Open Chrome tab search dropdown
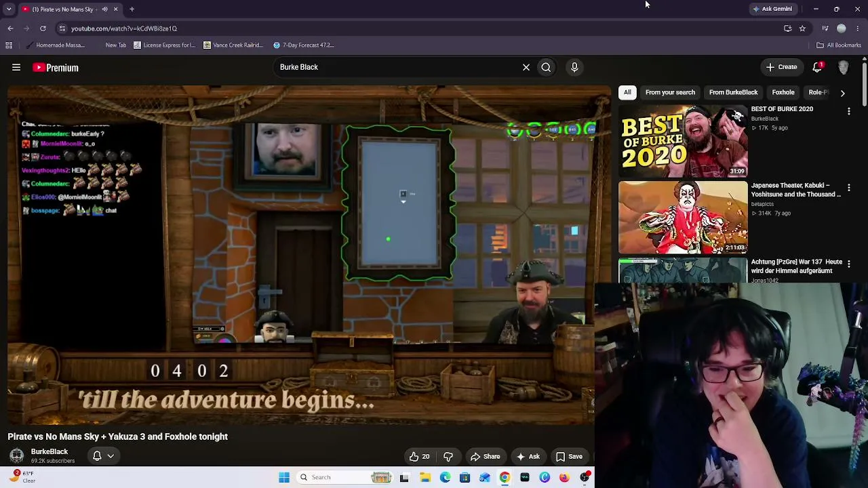 tap(9, 9)
